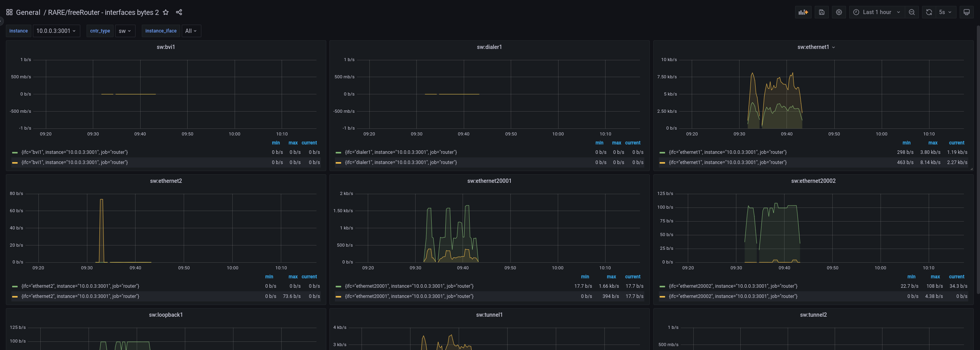This screenshot has width=980, height=350.
Task: Sort sw:bvi1 legend by current
Action: click(x=309, y=143)
